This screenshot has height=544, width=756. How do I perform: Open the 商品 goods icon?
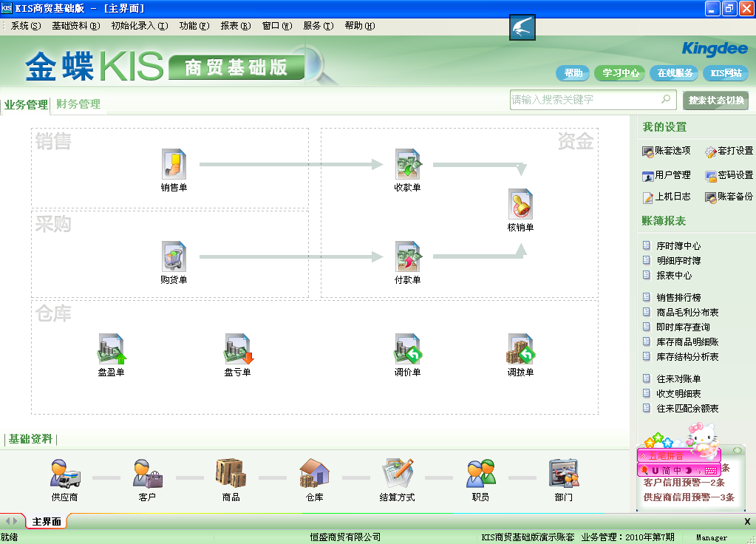(231, 474)
